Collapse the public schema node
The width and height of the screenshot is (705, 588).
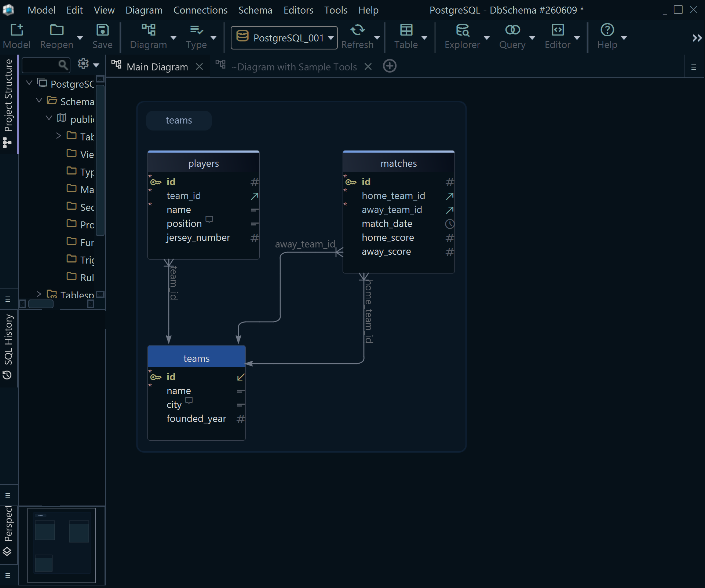pyautogui.click(x=49, y=118)
